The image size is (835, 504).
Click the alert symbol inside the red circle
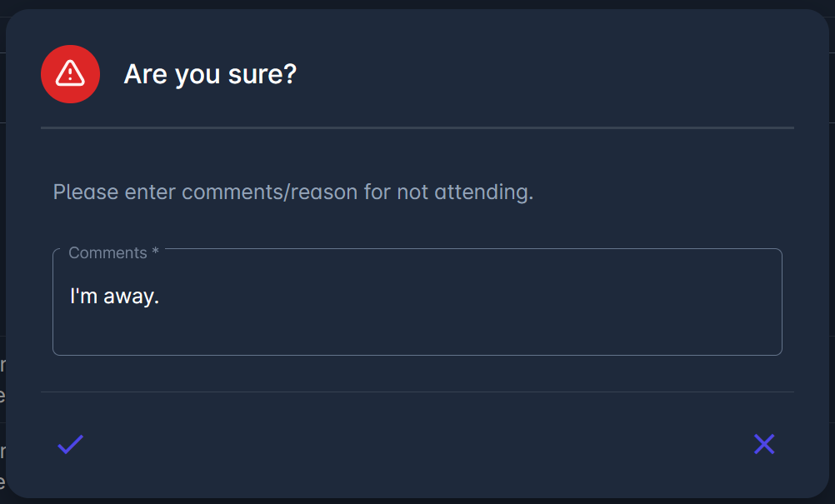click(70, 74)
